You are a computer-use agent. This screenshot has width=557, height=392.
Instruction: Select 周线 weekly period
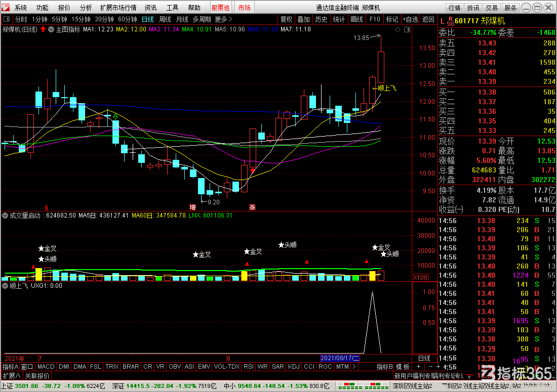[x=165, y=19]
